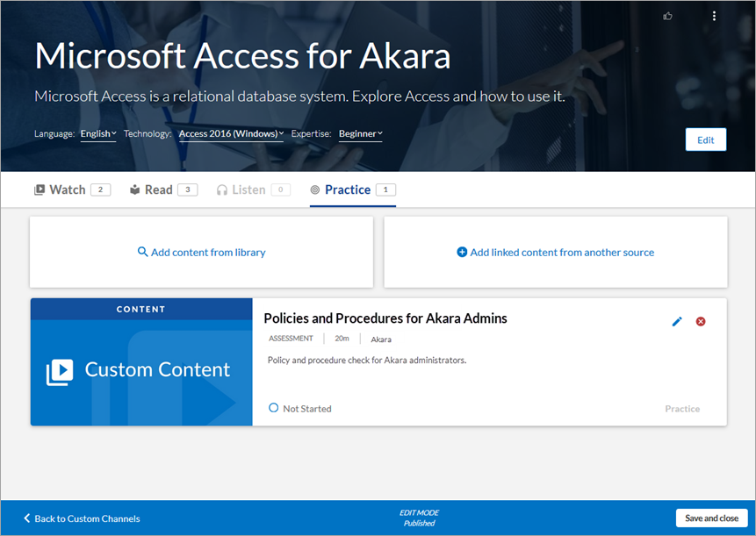
Task: Expand the English language dropdown
Action: 98,134
